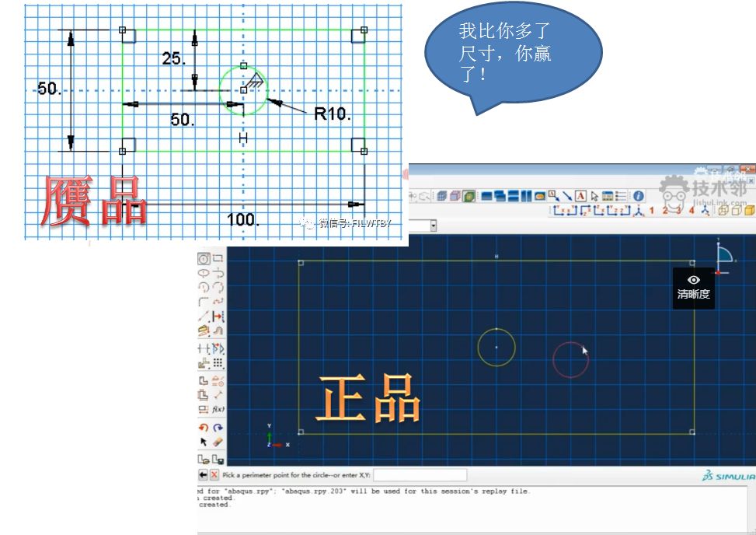Toggle the 清晰度 clarity overlay
This screenshot has height=535, width=756.
pos(692,286)
